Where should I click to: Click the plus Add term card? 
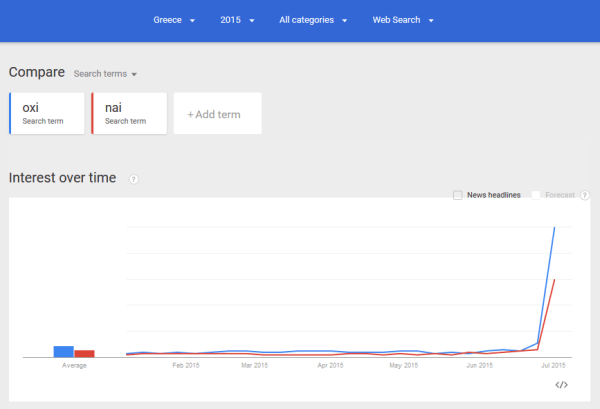click(x=217, y=114)
